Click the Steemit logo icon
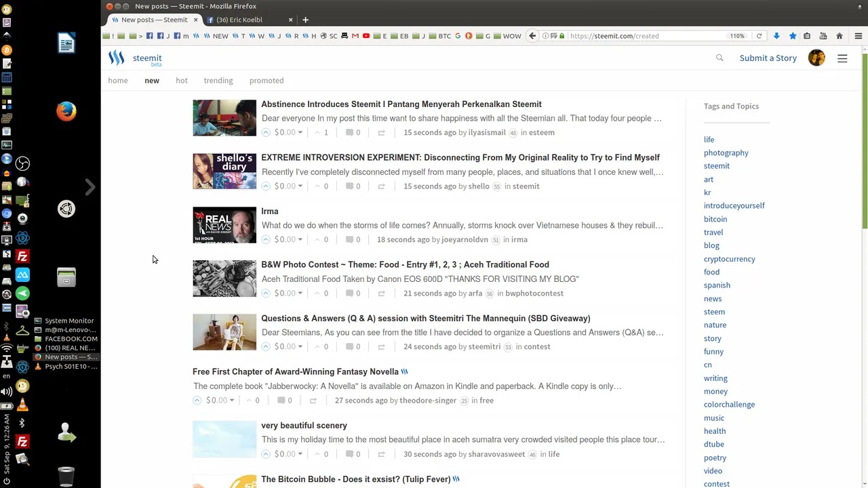The image size is (868, 488). (x=117, y=58)
